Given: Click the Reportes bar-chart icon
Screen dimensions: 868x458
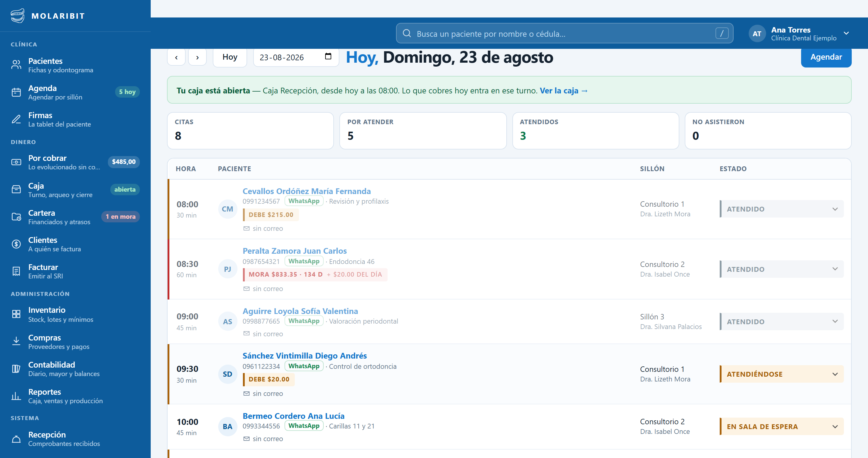Looking at the screenshot, I should pos(16,396).
